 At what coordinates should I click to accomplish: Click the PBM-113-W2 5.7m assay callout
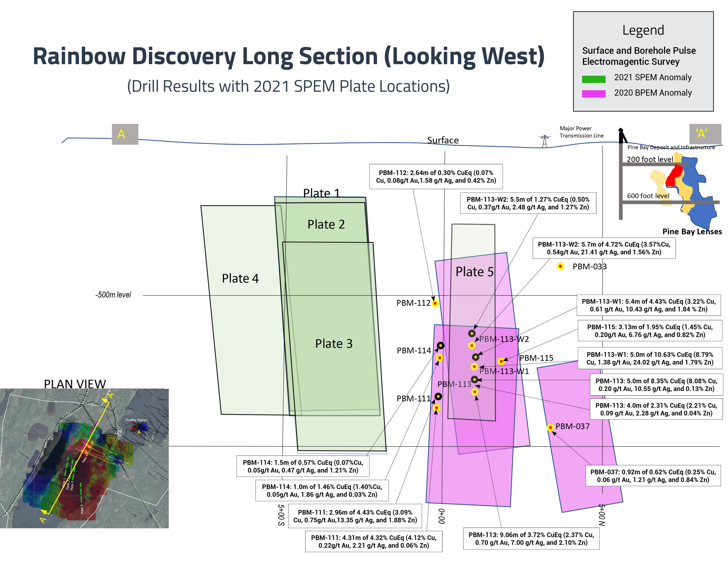604,248
